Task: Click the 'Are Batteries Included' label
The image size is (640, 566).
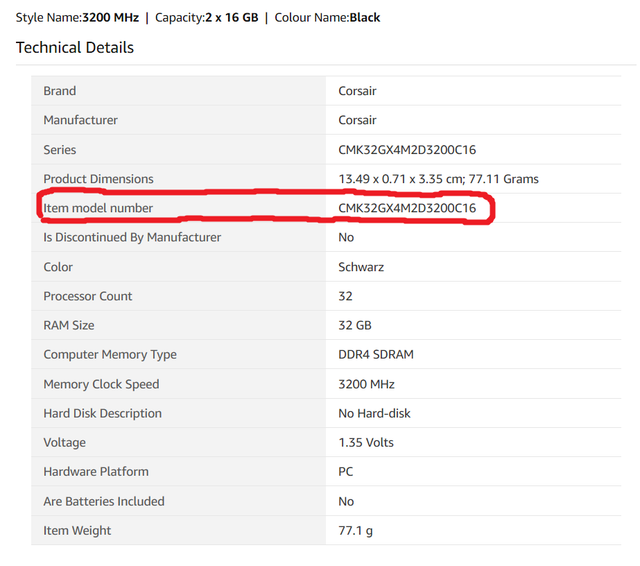Action: click(x=104, y=502)
